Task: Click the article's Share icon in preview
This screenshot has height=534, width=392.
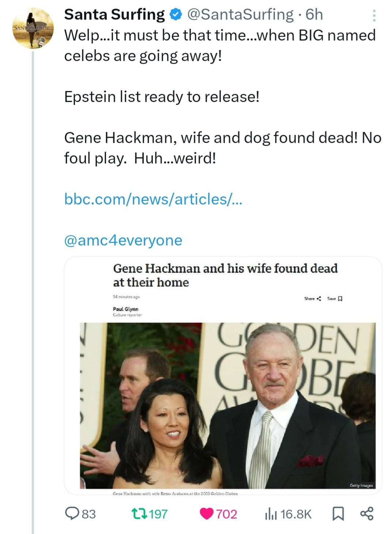Action: tap(318, 299)
